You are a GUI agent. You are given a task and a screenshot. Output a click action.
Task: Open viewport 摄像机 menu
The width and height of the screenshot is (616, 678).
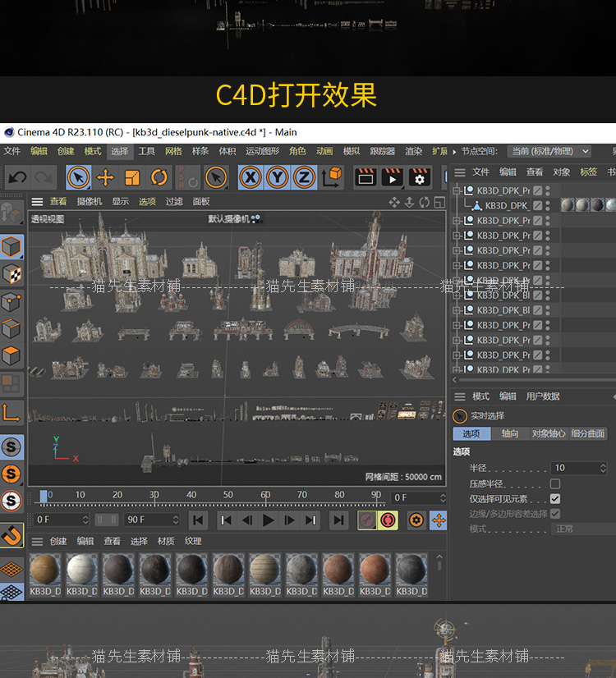(90, 201)
